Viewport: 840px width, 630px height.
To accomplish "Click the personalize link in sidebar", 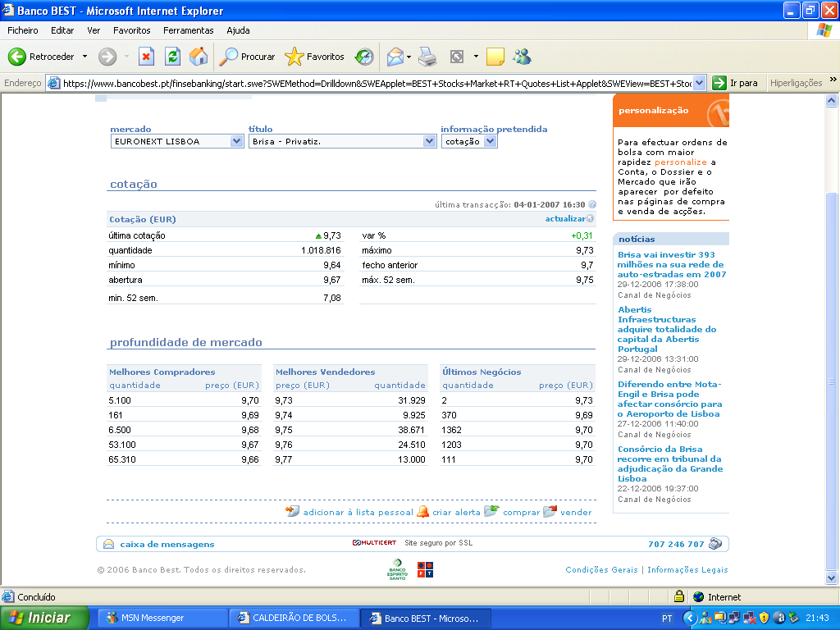I will pyautogui.click(x=680, y=162).
